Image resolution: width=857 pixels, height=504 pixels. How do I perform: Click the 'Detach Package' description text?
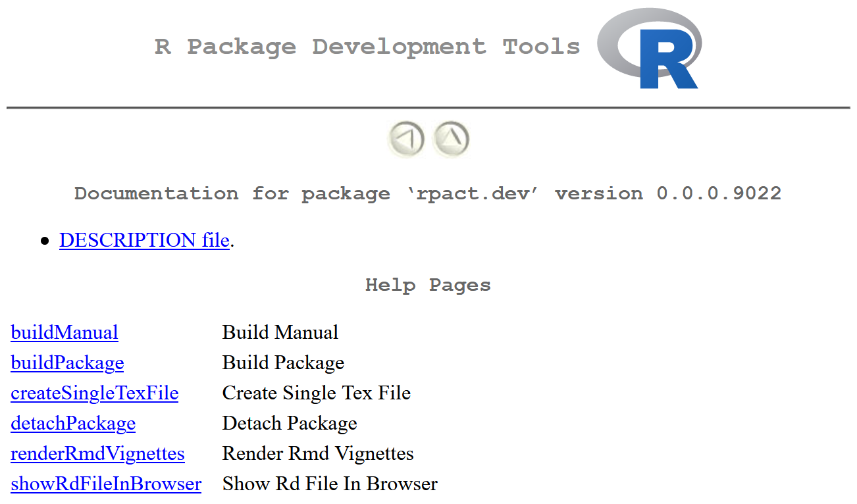click(290, 423)
